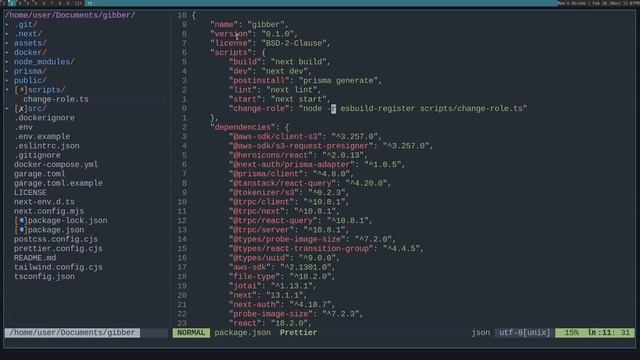Open the assets/ folder in tree
The width and height of the screenshot is (640, 360).
[x=30, y=43]
